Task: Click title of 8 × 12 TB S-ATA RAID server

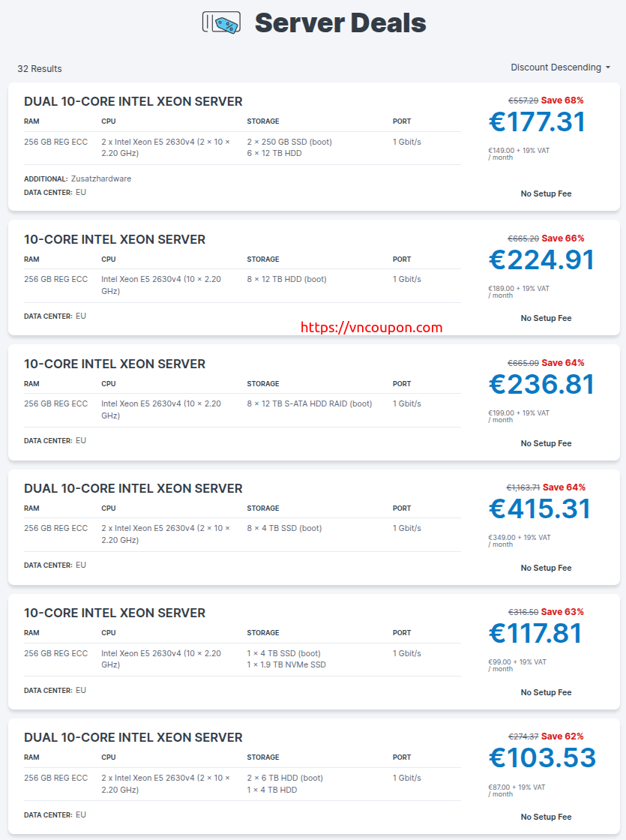Action: click(x=115, y=364)
